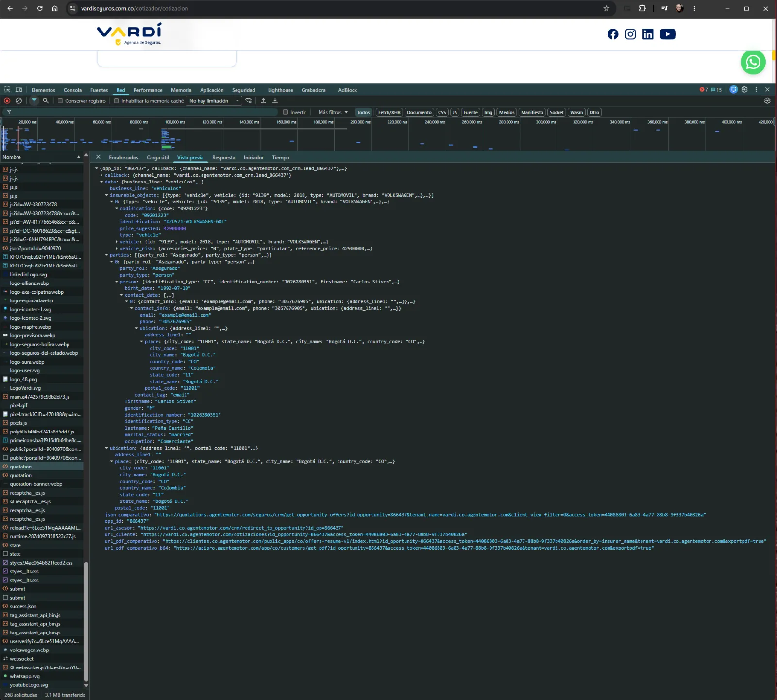Open DevTools settings gear

(x=744, y=90)
